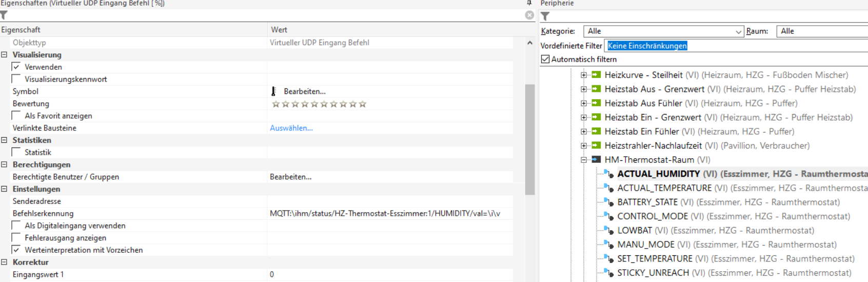This screenshot has height=282, width=868.
Task: Check Als Digitaleingang verwenden
Action: tap(16, 225)
